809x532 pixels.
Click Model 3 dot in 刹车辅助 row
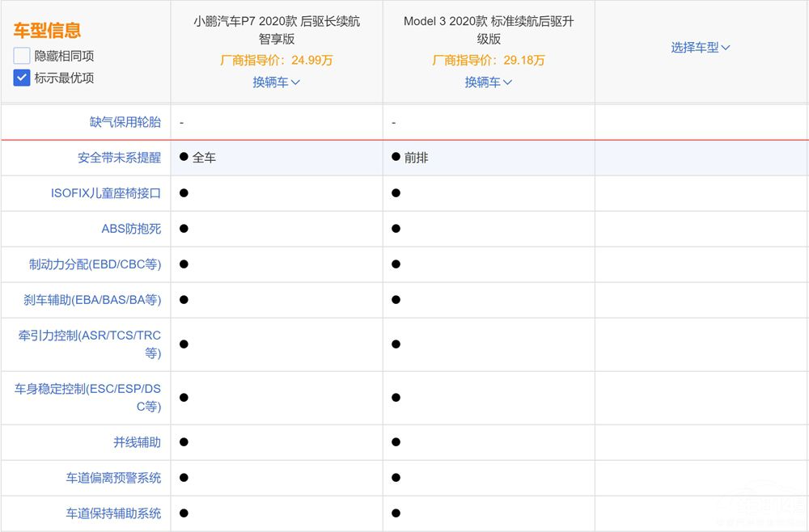click(396, 299)
